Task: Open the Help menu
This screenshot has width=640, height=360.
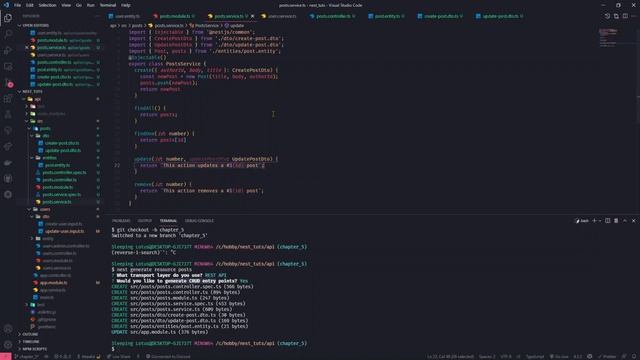Action: pos(126,5)
